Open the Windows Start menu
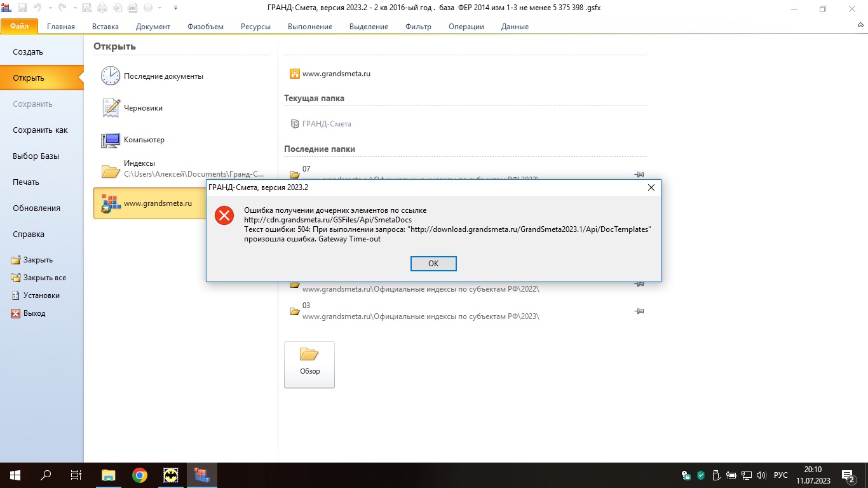Image resolution: width=868 pixels, height=488 pixels. 15,475
